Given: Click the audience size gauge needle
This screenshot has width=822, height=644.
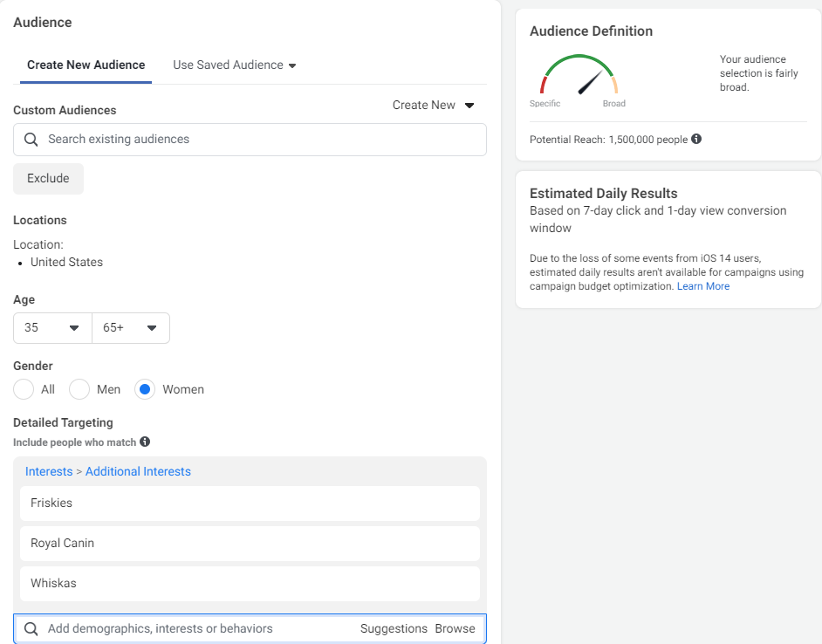Looking at the screenshot, I should click(x=590, y=82).
